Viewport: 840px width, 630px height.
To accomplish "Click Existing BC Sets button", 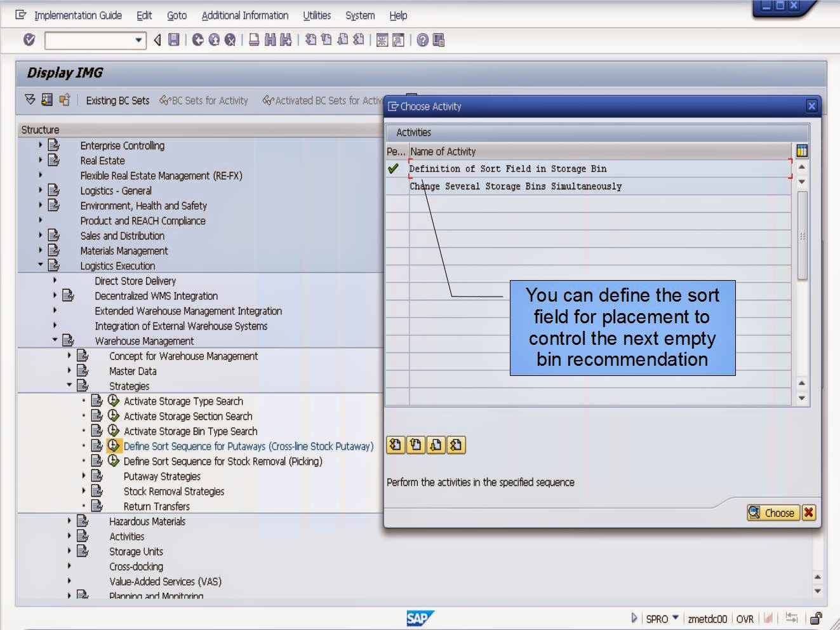I will tap(117, 100).
